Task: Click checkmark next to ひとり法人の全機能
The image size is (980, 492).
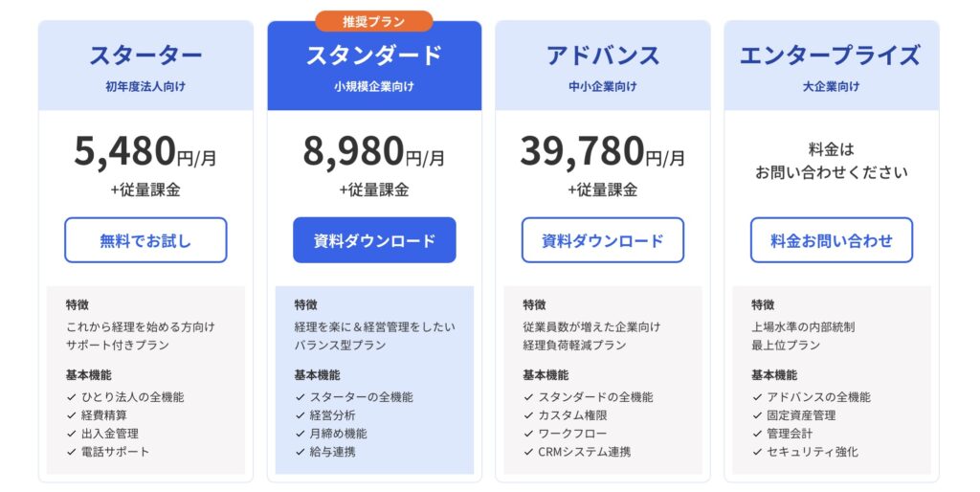Action: 72,397
